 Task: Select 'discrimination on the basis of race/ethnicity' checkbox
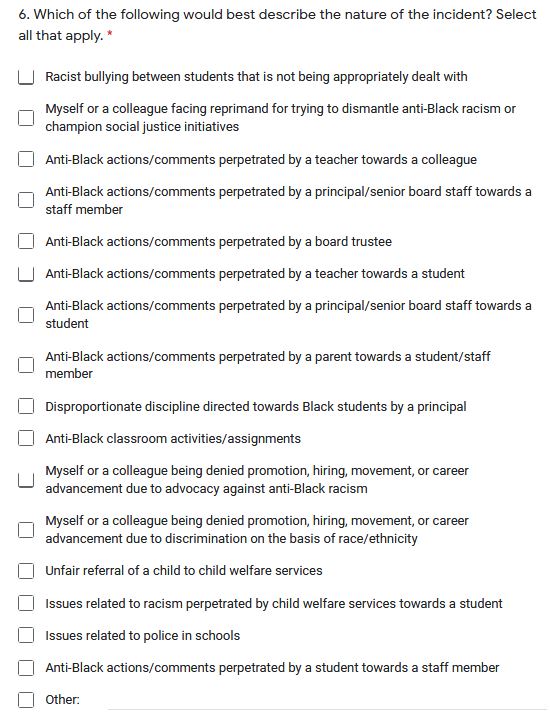[26, 530]
